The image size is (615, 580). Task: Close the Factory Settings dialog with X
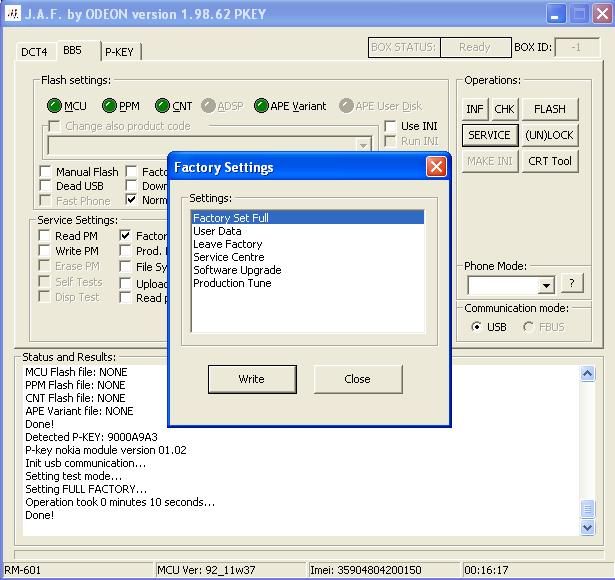click(436, 167)
